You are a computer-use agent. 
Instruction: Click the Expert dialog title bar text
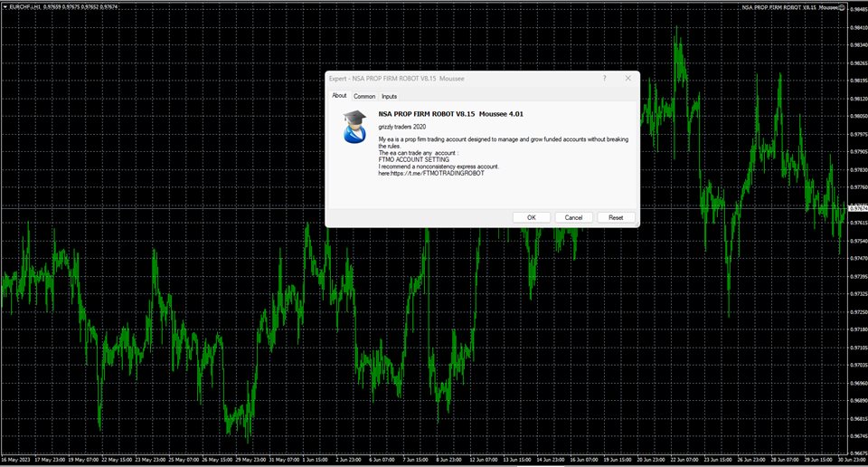click(x=396, y=79)
